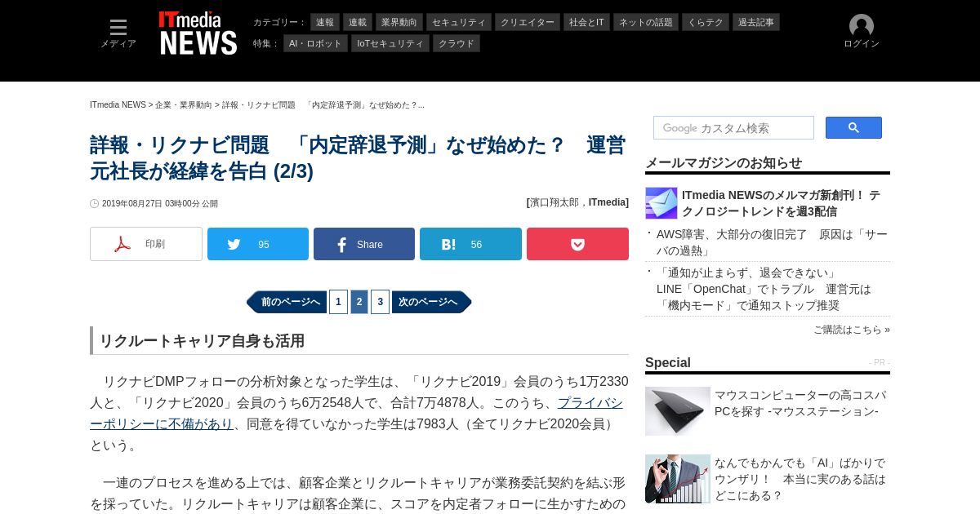Go to the previous page 前のページへ
Viewport: 980px width, 514px height.
coord(287,302)
